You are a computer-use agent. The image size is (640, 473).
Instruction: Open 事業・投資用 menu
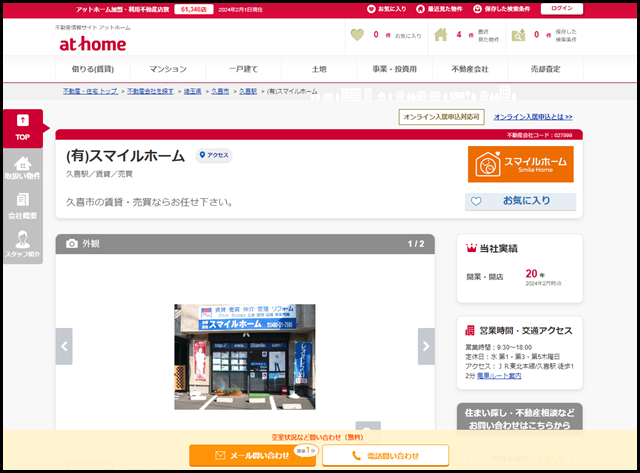tap(395, 69)
